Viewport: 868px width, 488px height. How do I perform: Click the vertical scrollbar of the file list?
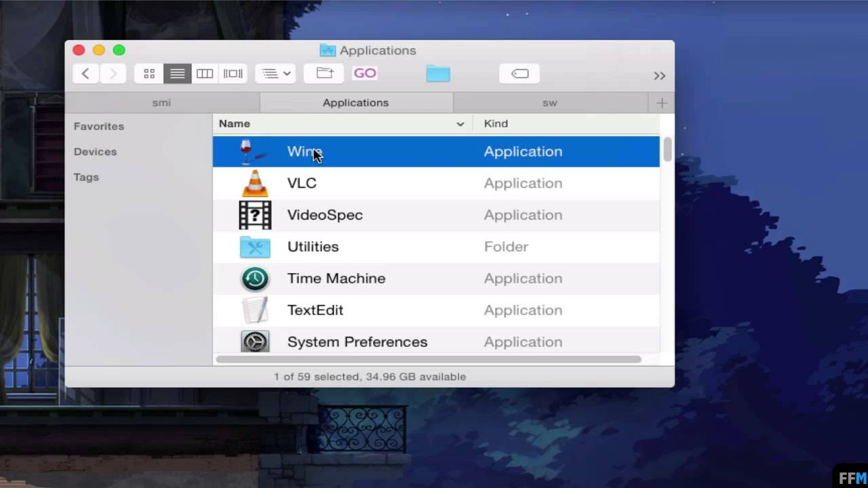[667, 149]
